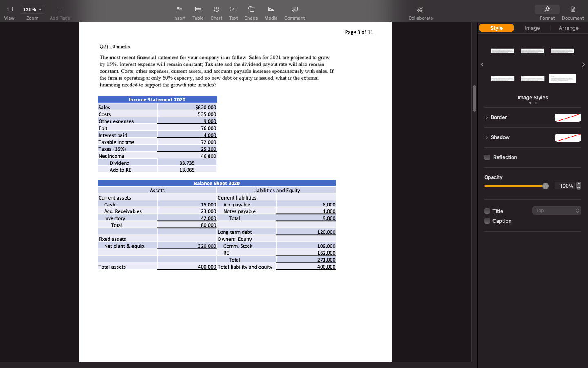
Task: Expand the Border section
Action: pos(486,117)
